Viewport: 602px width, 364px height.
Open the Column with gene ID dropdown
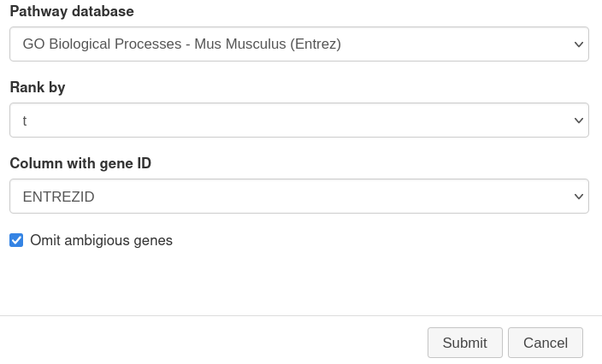pos(299,196)
